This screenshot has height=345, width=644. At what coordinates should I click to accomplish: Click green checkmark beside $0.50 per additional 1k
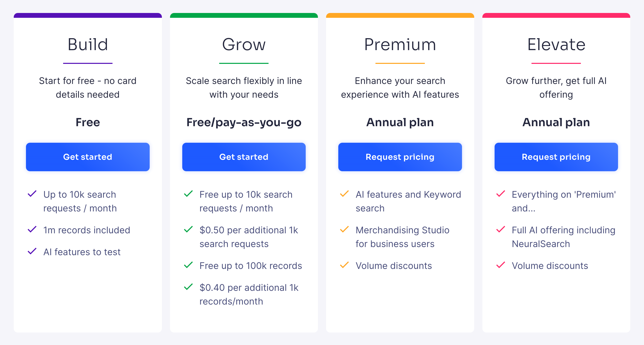(188, 229)
